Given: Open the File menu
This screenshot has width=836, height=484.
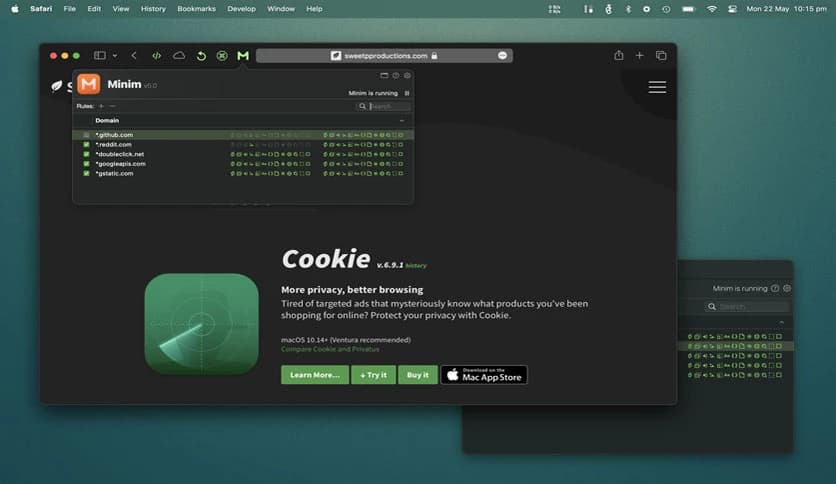Looking at the screenshot, I should (69, 9).
